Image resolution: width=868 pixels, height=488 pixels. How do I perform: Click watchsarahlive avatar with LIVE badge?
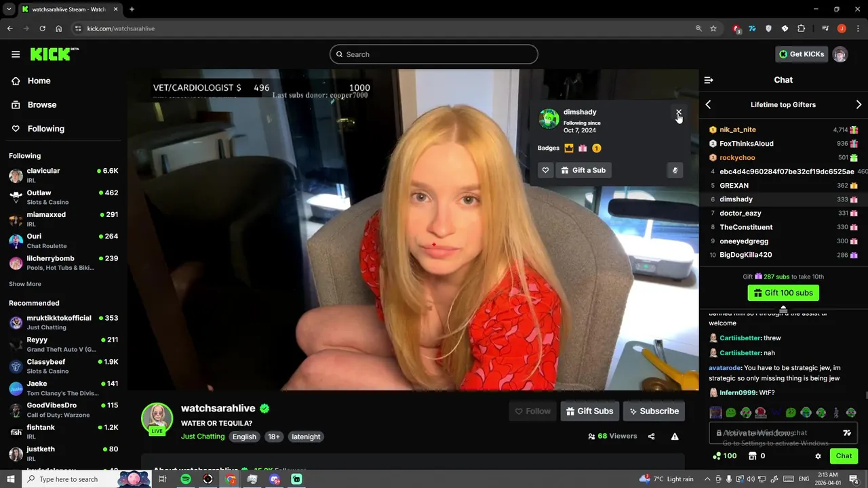click(157, 418)
